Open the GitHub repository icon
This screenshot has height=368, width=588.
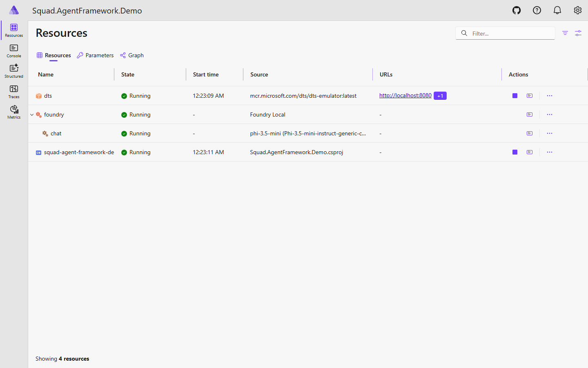point(517,10)
